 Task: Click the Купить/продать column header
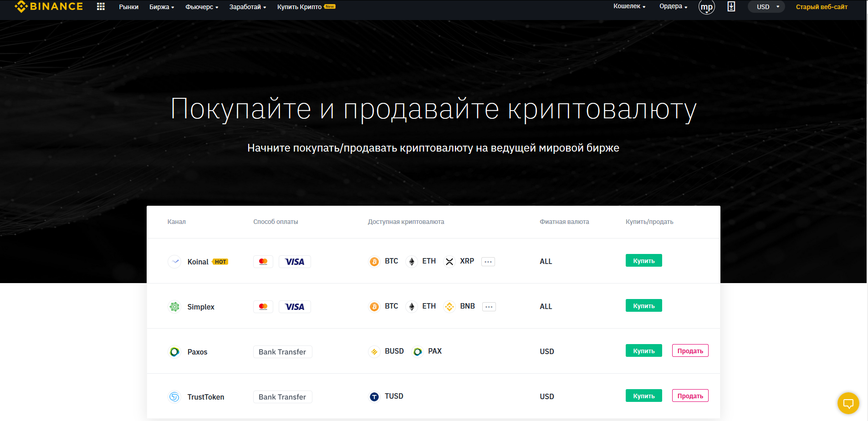click(x=649, y=222)
